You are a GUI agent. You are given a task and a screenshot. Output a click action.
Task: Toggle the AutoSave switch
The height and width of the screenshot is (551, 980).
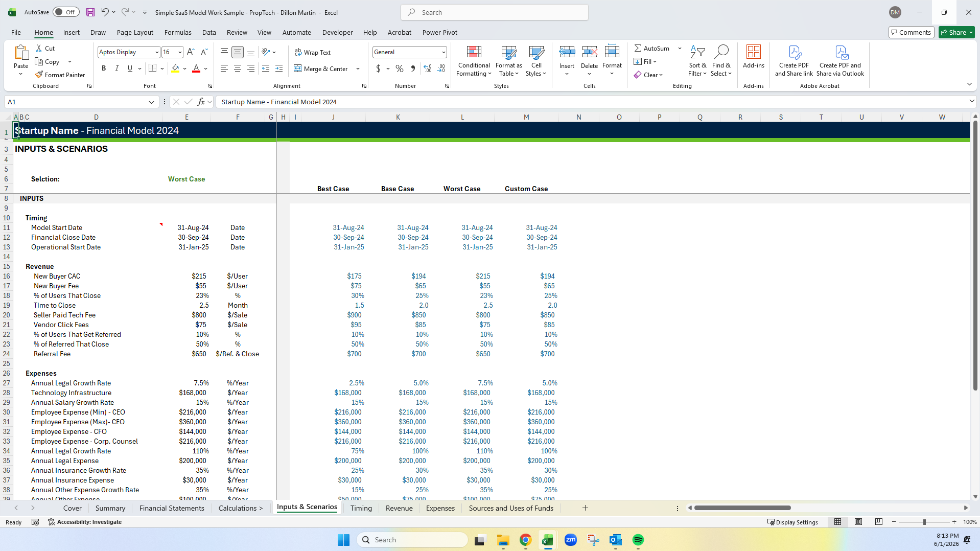click(66, 12)
